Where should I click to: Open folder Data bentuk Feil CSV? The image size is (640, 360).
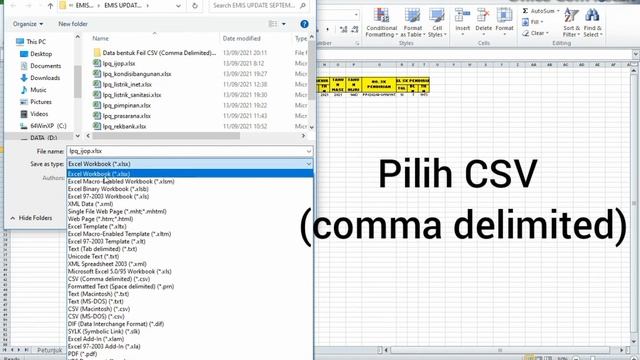[x=159, y=53]
